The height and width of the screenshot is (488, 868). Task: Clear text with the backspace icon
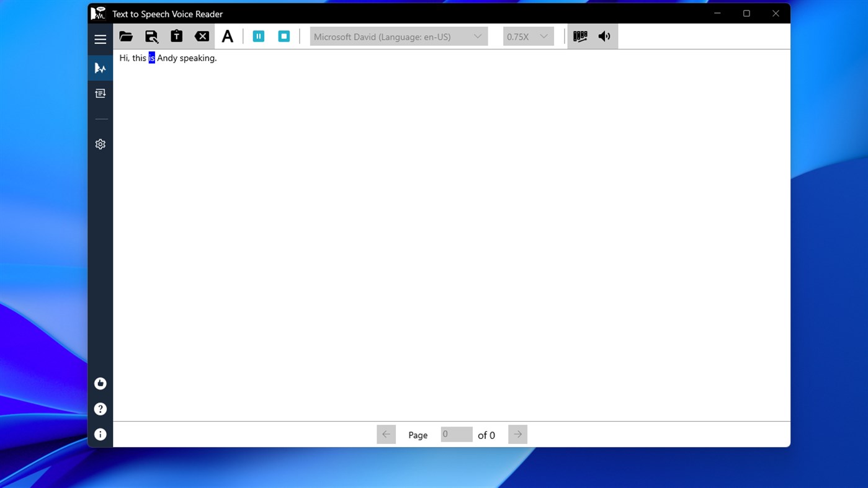[x=202, y=37]
